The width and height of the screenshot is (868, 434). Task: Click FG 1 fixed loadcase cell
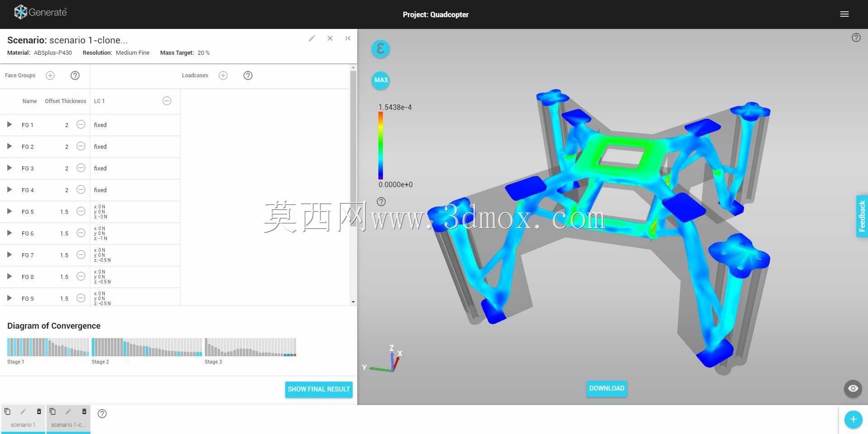tap(135, 125)
